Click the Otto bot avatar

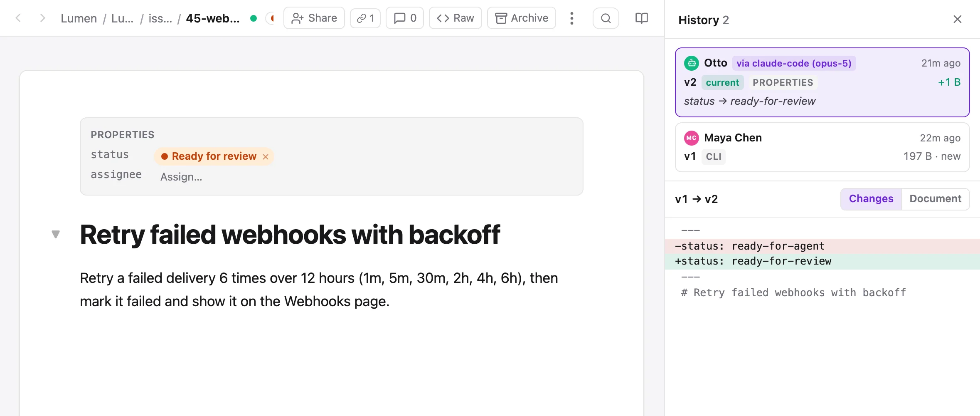692,63
